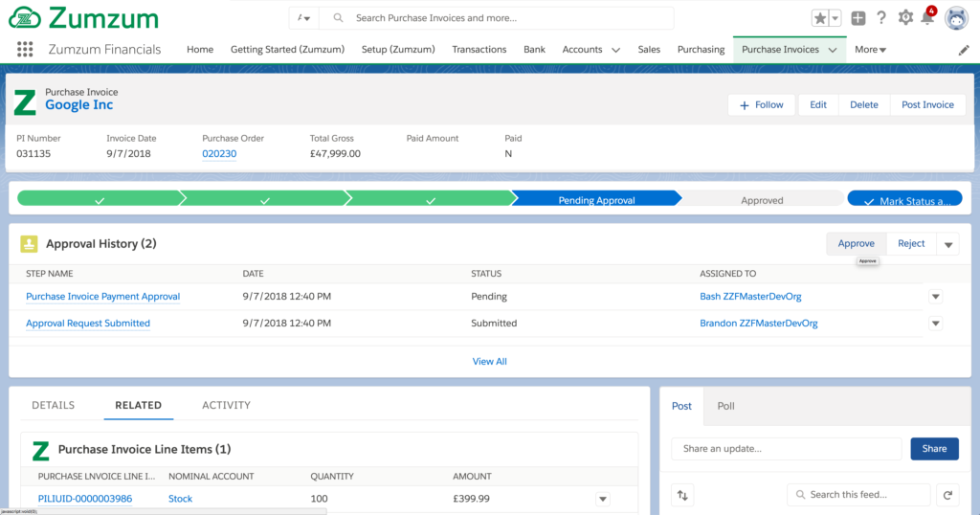Click the Mark Status button
Screen dimensions: 980x515
point(904,199)
